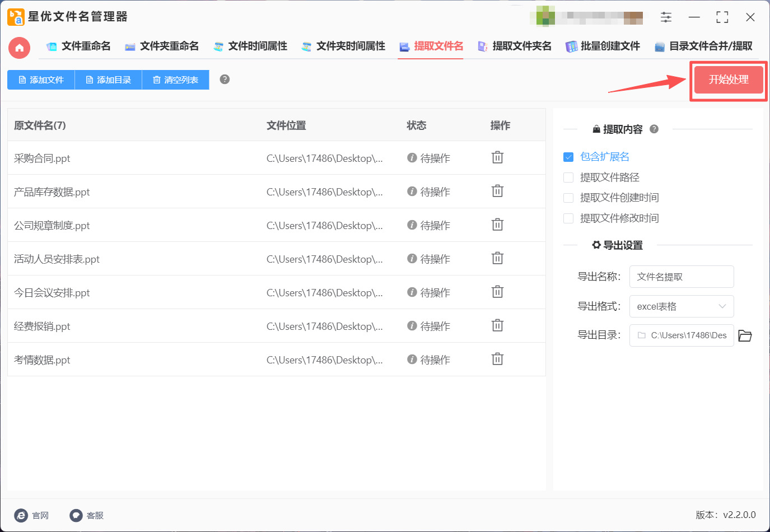Open the settings sliders icon in title bar
The width and height of the screenshot is (770, 532).
click(x=666, y=17)
